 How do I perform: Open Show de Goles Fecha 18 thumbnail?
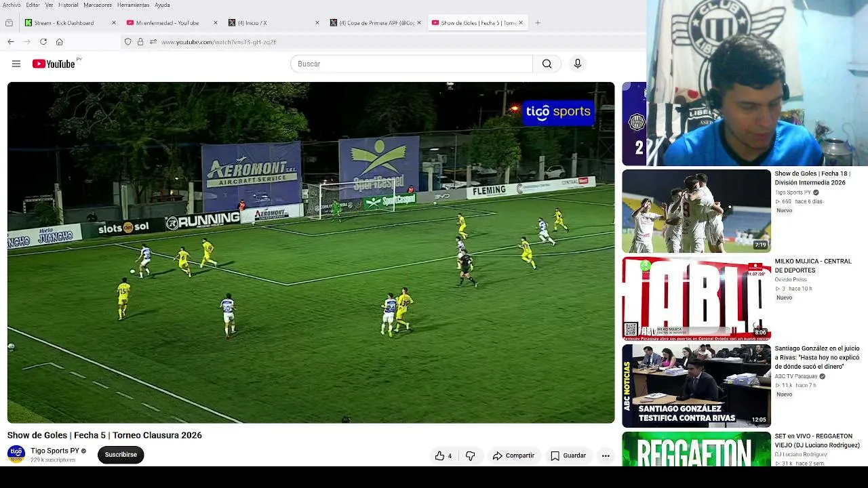coord(696,211)
